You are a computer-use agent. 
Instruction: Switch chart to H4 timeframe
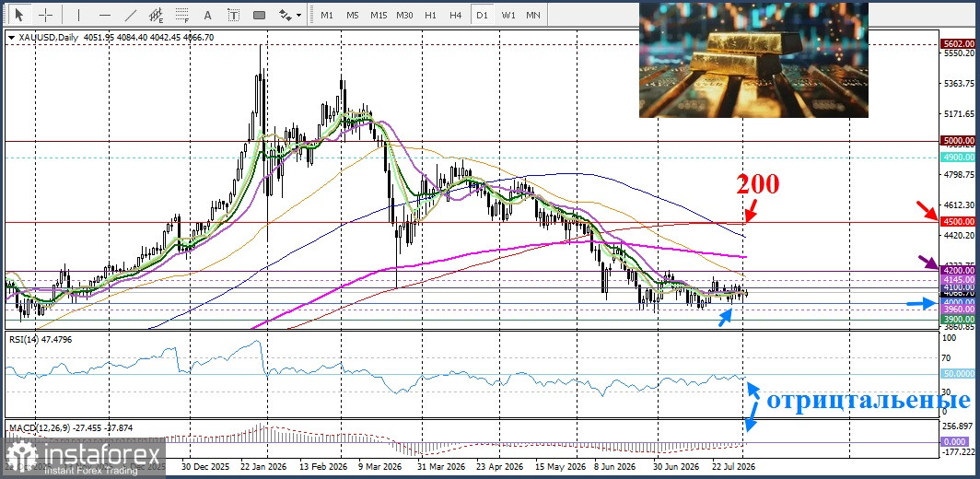[456, 15]
